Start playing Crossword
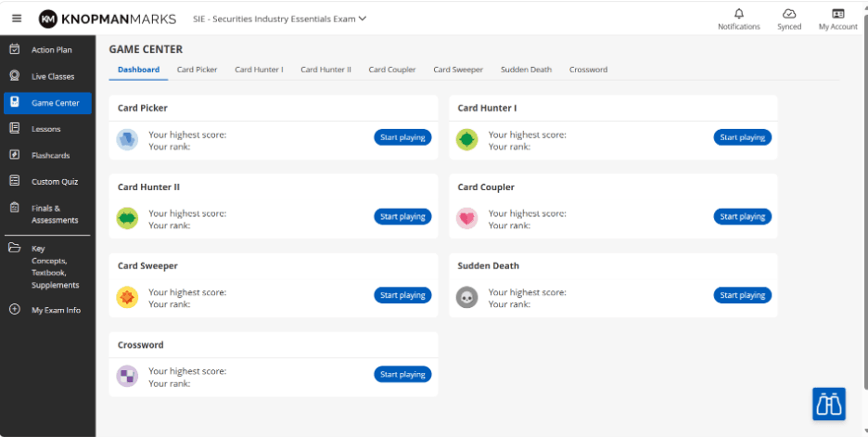Viewport: 868px width, 437px height. (x=402, y=375)
